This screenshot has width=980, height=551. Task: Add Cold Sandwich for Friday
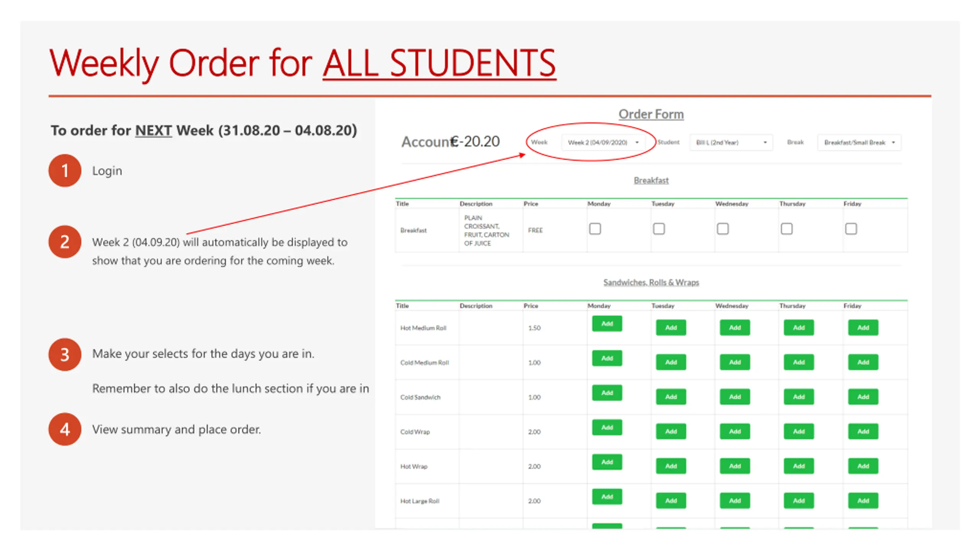(863, 397)
